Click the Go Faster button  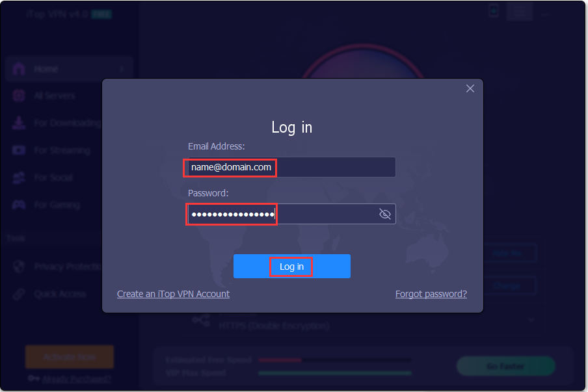coord(506,366)
